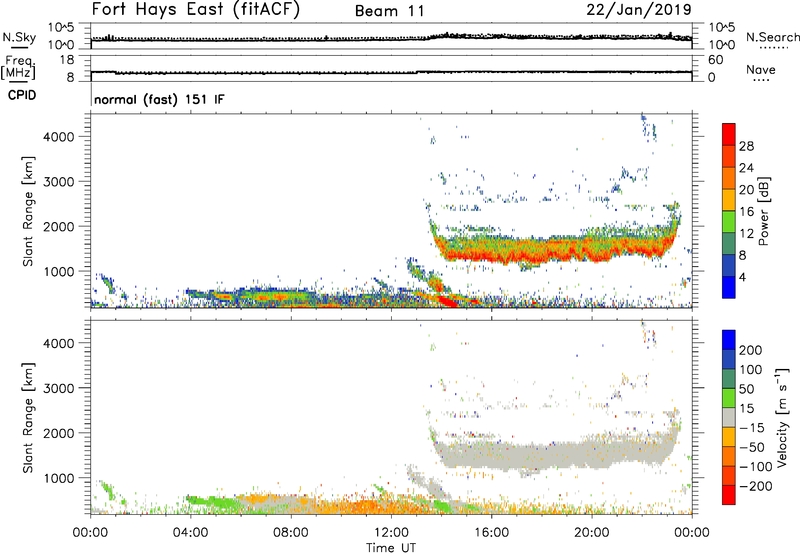Click the "Fort Hays East (fitACF)" plot title

click(196, 9)
